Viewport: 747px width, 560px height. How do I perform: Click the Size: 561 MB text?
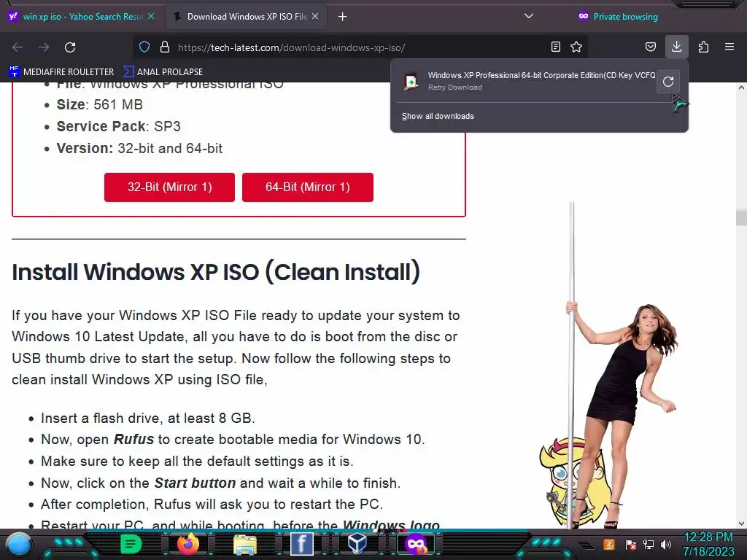tap(99, 104)
